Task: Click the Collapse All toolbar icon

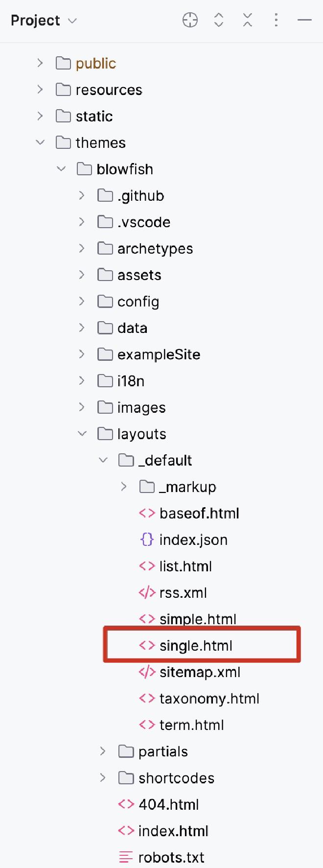Action: click(248, 20)
